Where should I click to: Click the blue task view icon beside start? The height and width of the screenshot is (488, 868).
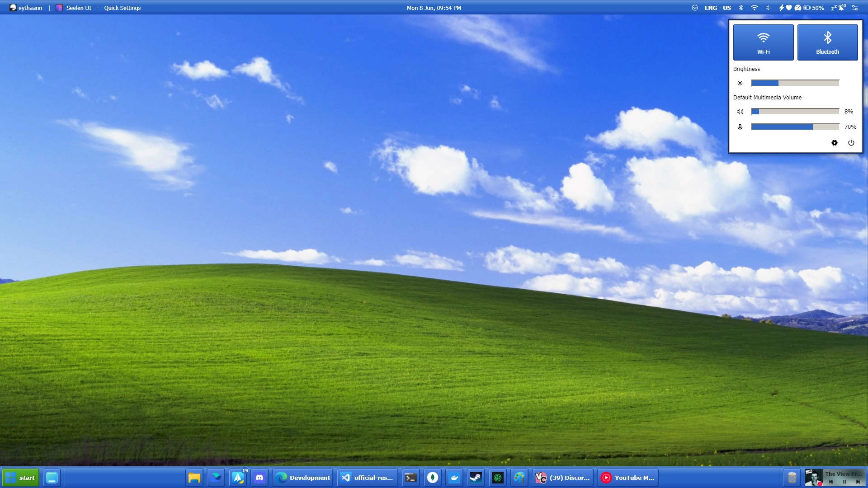[52, 478]
